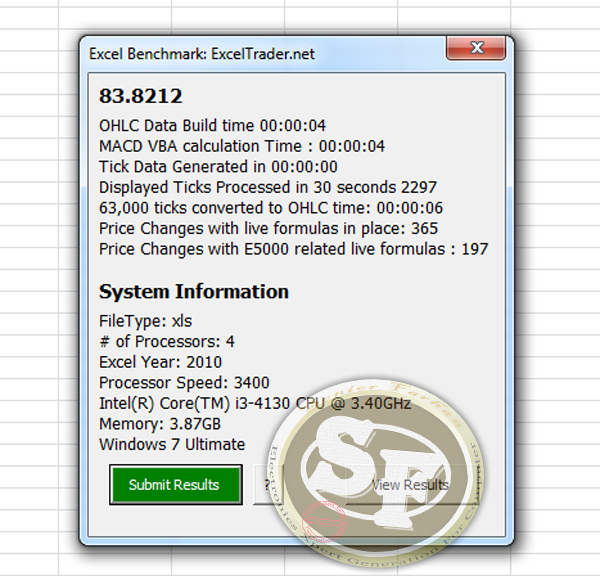
Task: Open View Results in the benchmark dialog
Action: tap(410, 485)
